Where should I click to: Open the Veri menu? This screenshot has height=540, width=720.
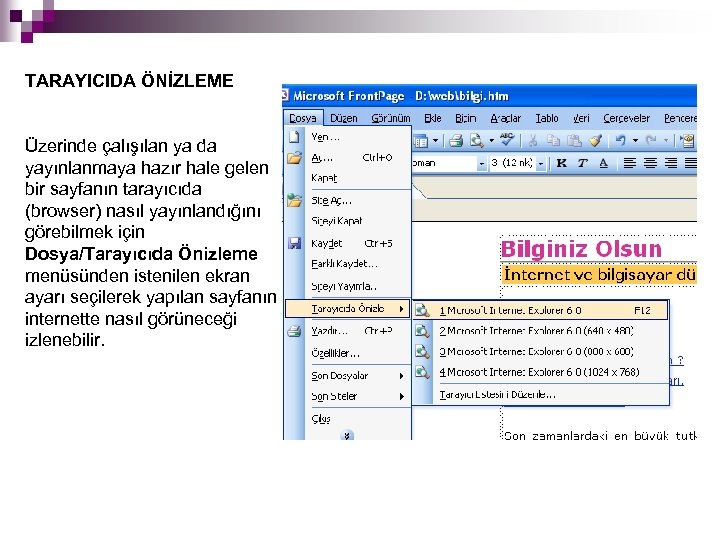point(581,118)
